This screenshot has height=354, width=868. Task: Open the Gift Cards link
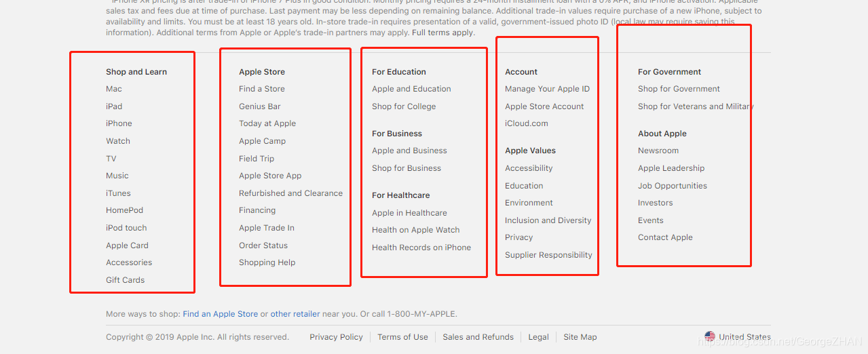click(x=125, y=280)
